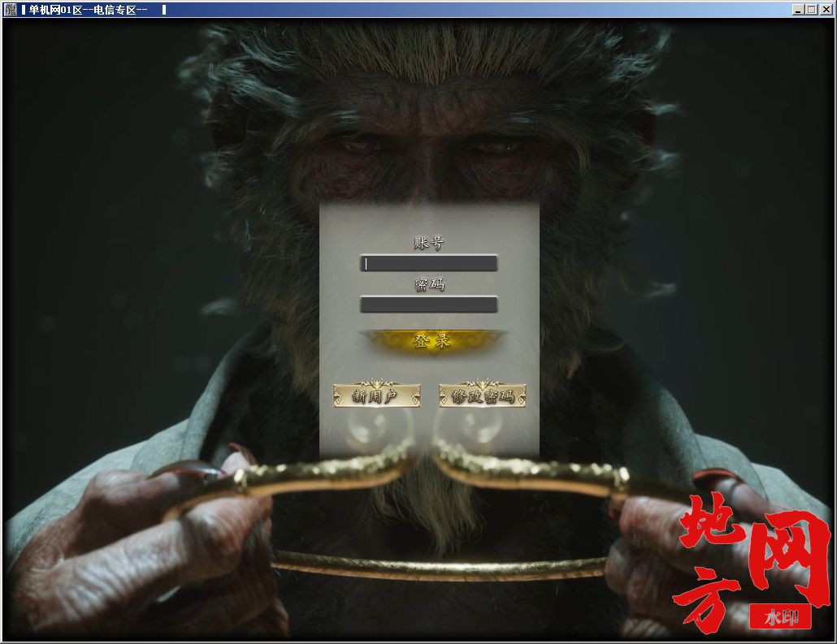Focus the 密码 password input field
This screenshot has height=644, width=837.
428,305
